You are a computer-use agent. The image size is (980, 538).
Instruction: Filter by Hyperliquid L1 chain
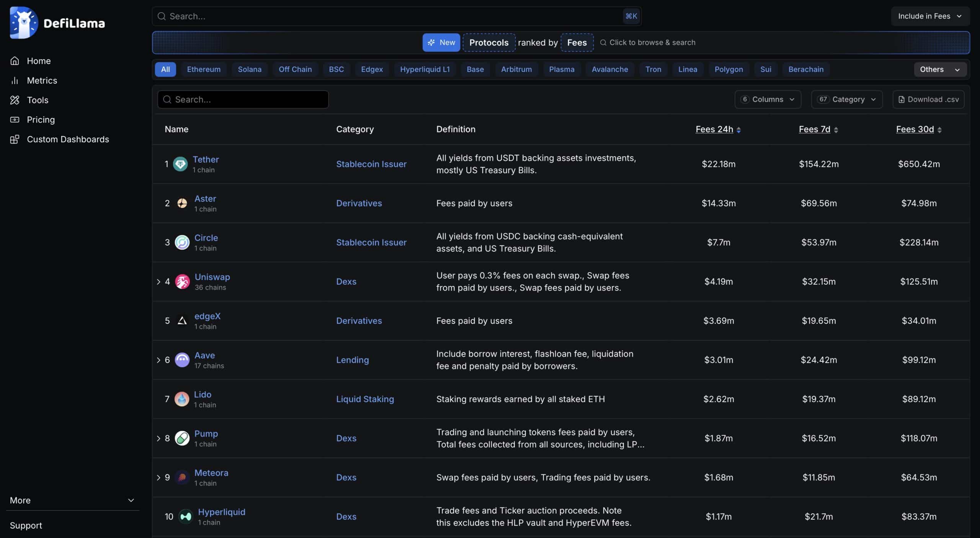pyautogui.click(x=425, y=69)
